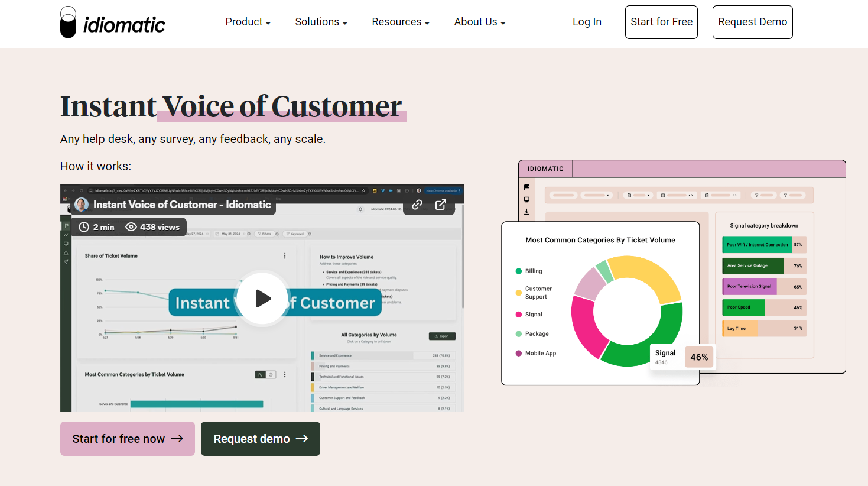Screen dimensions: 868x486
Task: Open the Resources dropdown
Action: tap(401, 22)
